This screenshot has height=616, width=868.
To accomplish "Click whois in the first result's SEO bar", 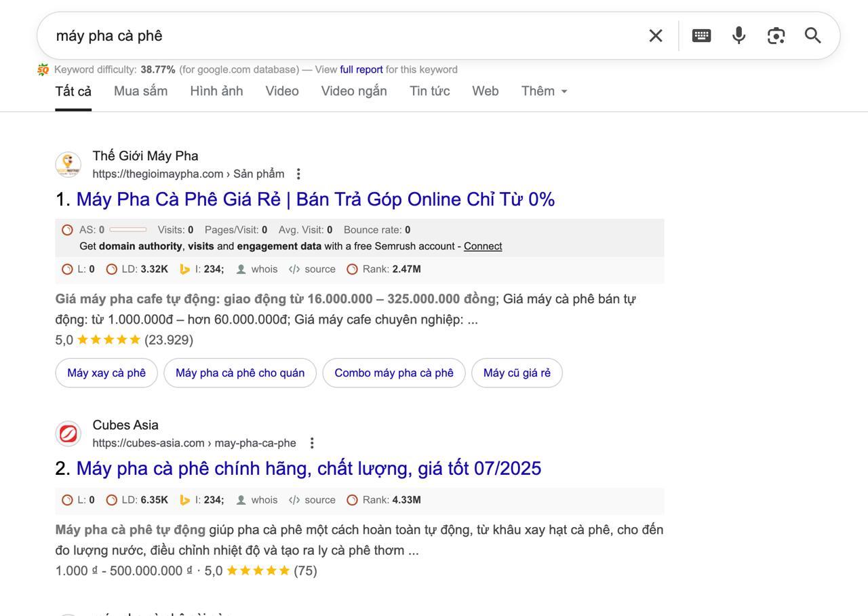I will 263,269.
